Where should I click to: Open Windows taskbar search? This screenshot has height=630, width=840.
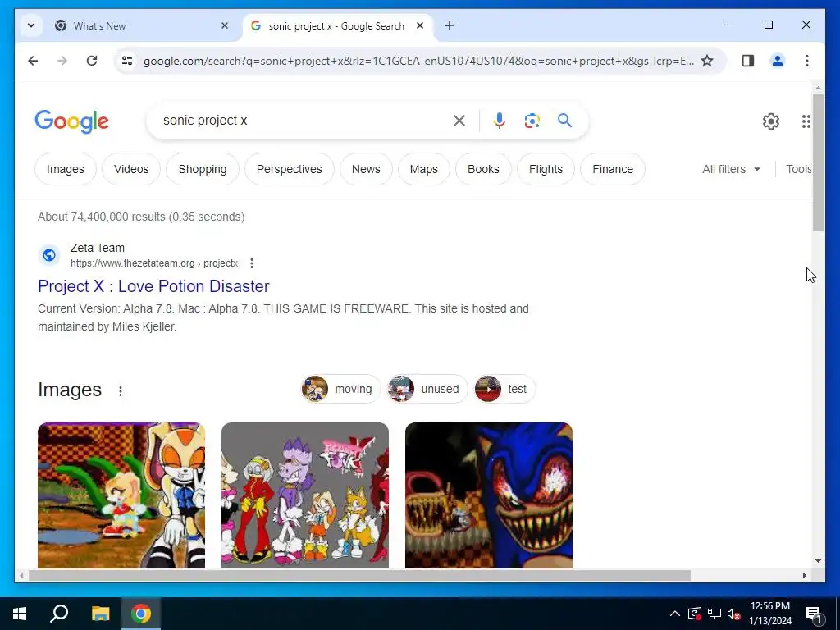point(59,614)
